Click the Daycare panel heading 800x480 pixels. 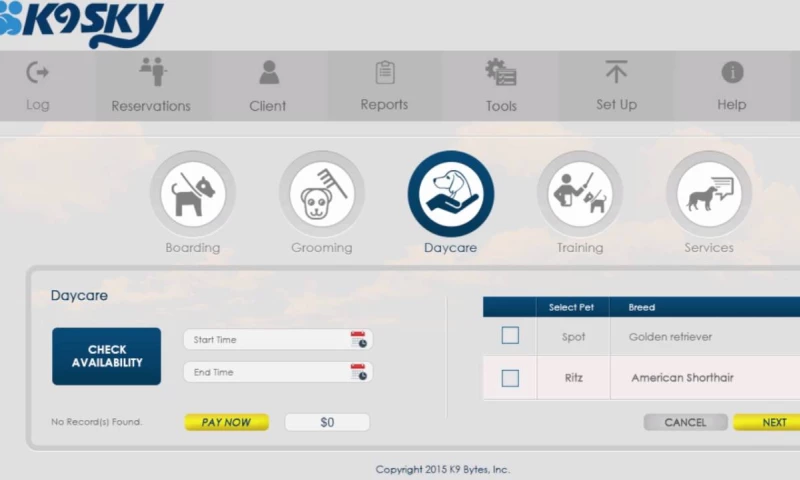79,295
